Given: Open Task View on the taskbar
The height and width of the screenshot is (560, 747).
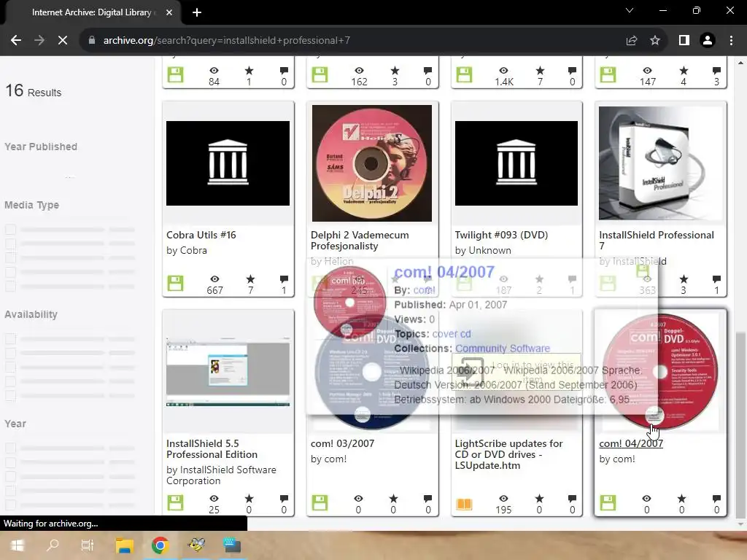Looking at the screenshot, I should (x=88, y=545).
